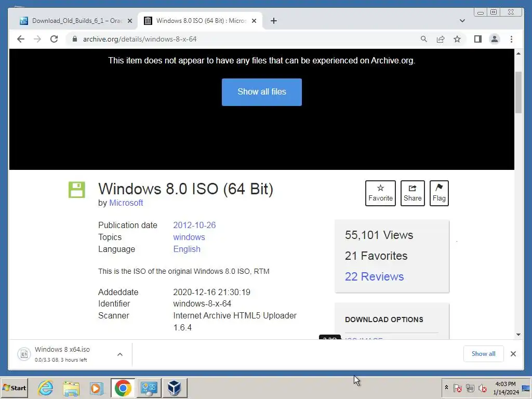Screen dimensions: 532x399
Task: Open the Chrome profile avatar
Action: tap(495, 39)
